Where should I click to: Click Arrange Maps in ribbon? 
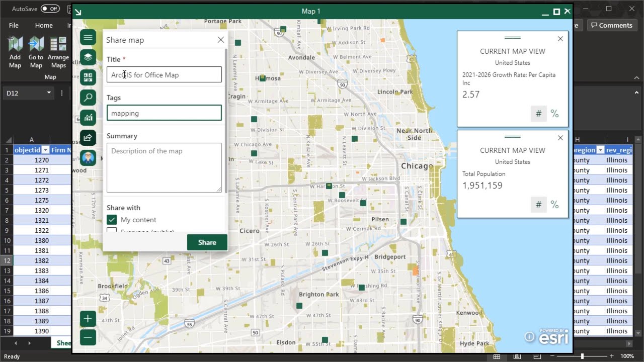[x=58, y=52]
